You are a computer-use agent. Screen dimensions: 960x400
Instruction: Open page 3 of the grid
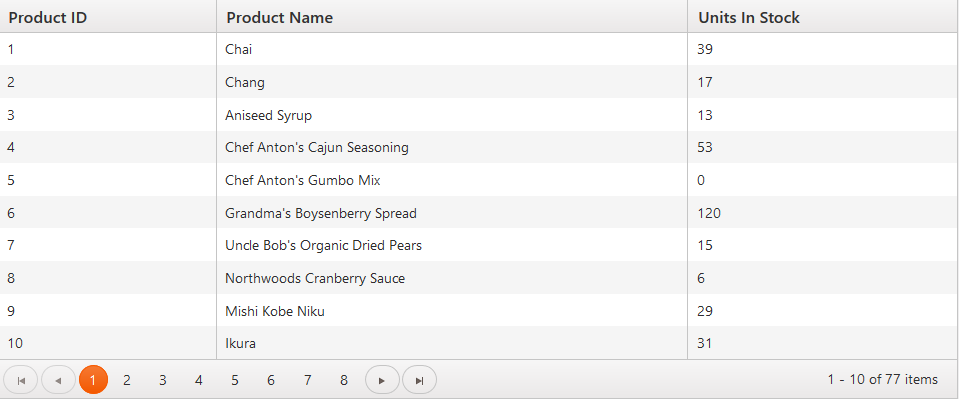163,380
